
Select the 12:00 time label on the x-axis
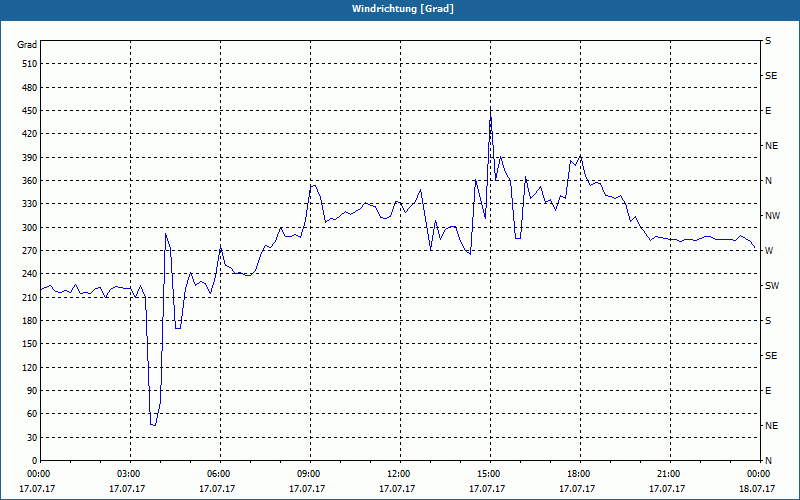tap(399, 473)
